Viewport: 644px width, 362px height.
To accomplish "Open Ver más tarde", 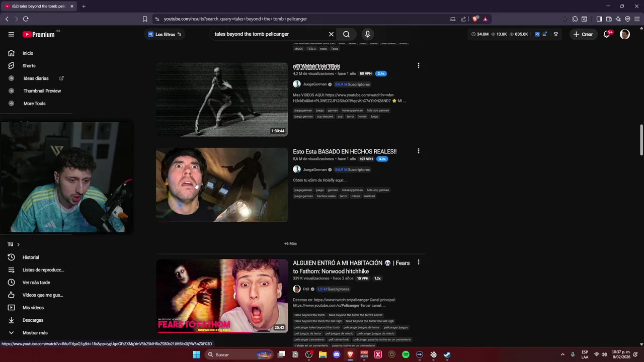I will click(x=36, y=283).
